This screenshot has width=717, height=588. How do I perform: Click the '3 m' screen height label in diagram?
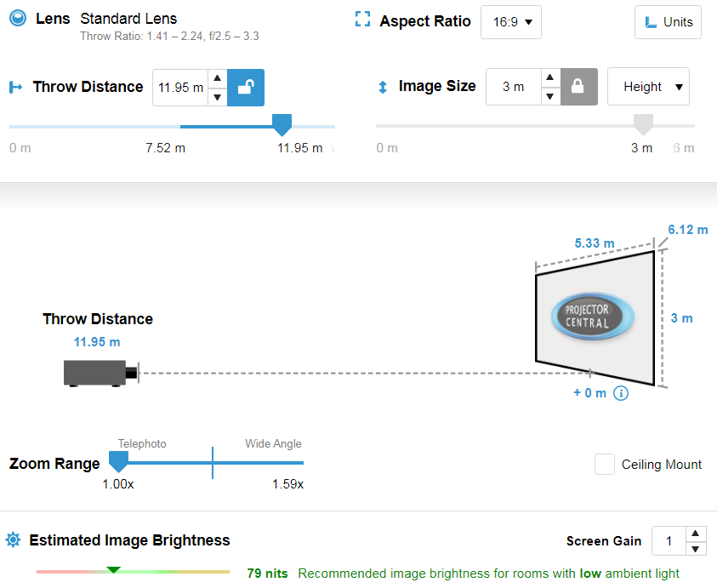pos(682,318)
